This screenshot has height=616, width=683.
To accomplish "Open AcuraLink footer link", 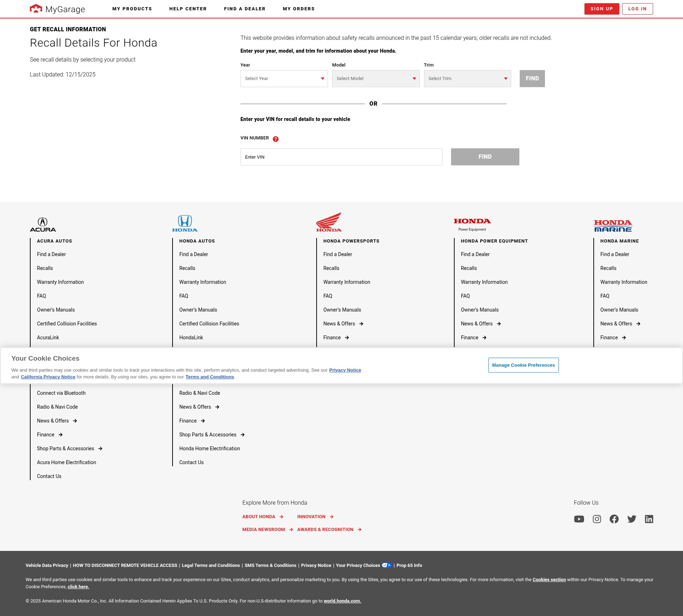I will click(x=48, y=338).
